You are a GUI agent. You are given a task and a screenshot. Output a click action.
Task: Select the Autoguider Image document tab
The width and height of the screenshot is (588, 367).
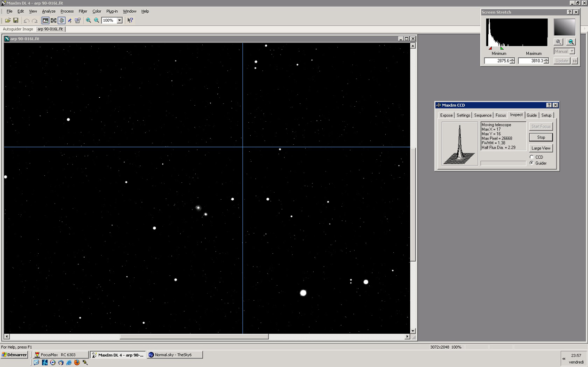(18, 29)
